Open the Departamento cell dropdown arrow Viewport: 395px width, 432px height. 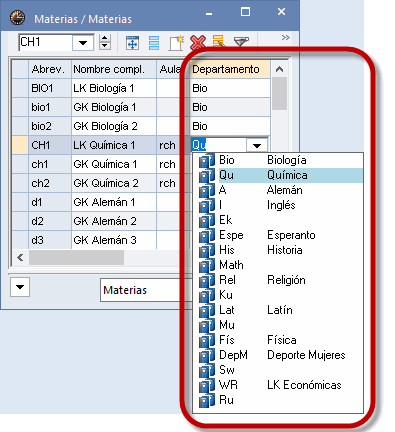pos(257,145)
